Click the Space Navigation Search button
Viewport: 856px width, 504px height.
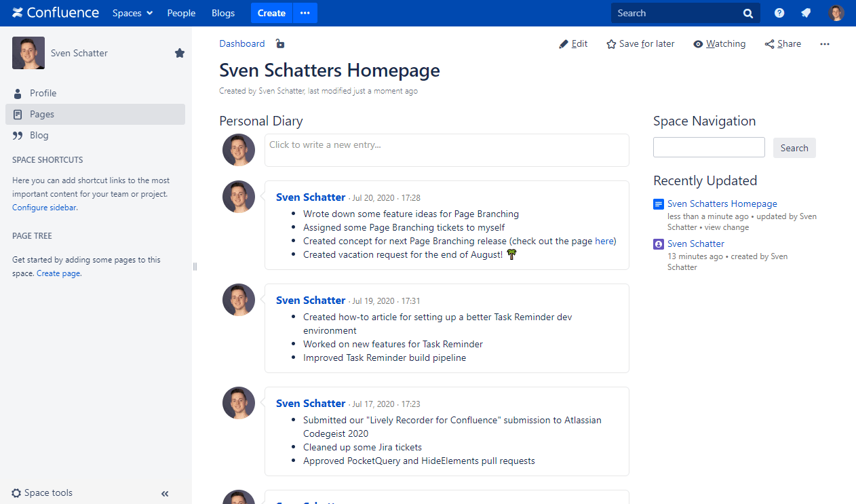tap(794, 148)
